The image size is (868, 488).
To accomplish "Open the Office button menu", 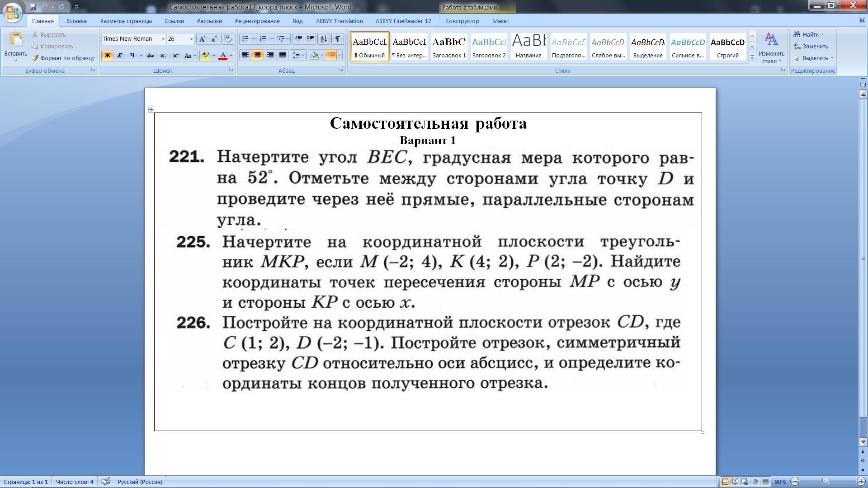I will point(12,12).
